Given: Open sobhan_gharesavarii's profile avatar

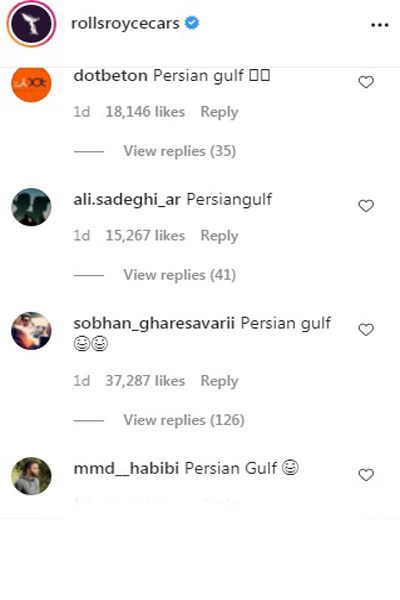Looking at the screenshot, I should pyautogui.click(x=31, y=331).
